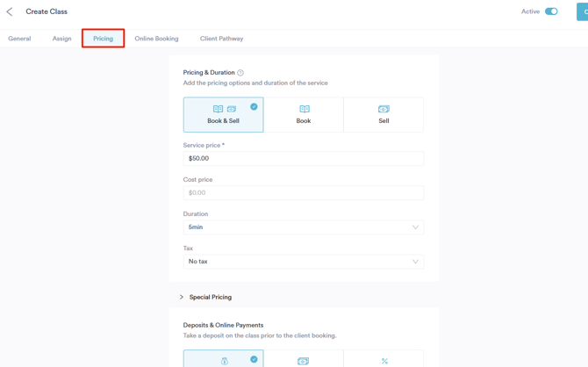Screen dimensions: 588x367
Task: Open the Pricing tab
Action: pyautogui.click(x=104, y=39)
